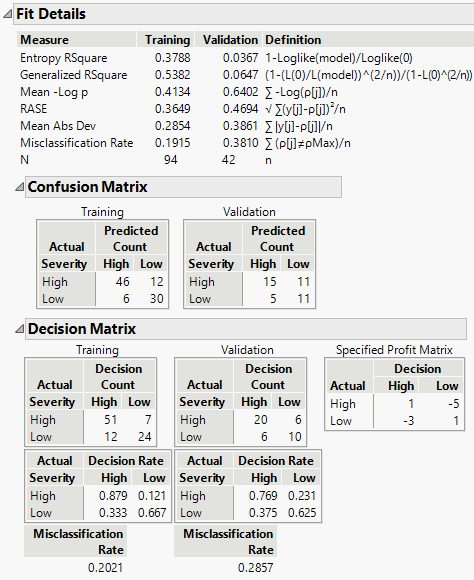Click the Entropy RSquare validation value 0.0367
The height and width of the screenshot is (580, 474).
click(x=240, y=58)
